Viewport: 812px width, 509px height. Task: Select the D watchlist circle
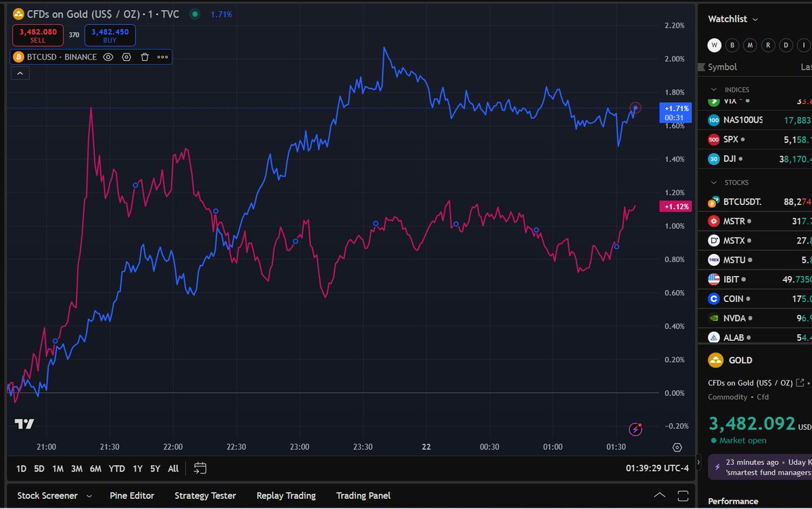coord(785,45)
